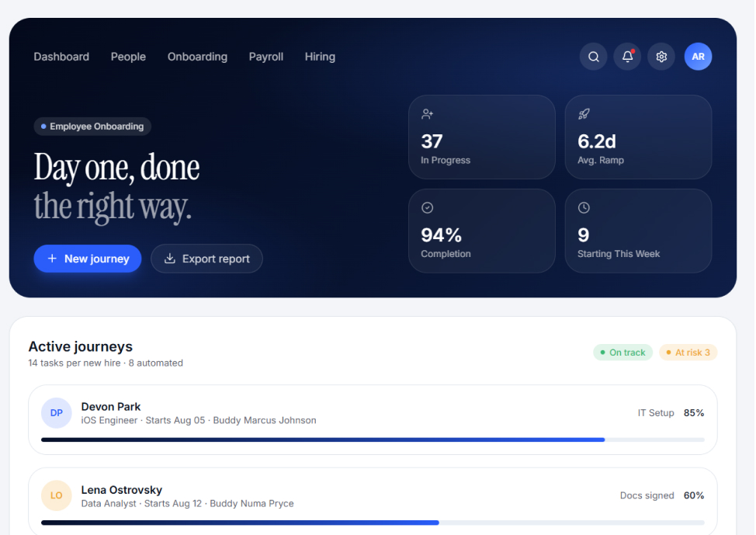756x535 pixels.
Task: Click the 60% value for Lena Ostrovsky
Action: pyautogui.click(x=694, y=495)
